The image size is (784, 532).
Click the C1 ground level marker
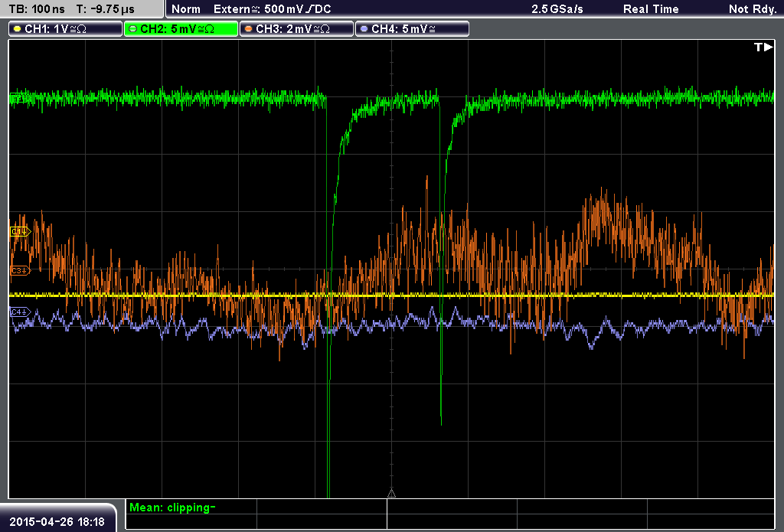(21, 231)
